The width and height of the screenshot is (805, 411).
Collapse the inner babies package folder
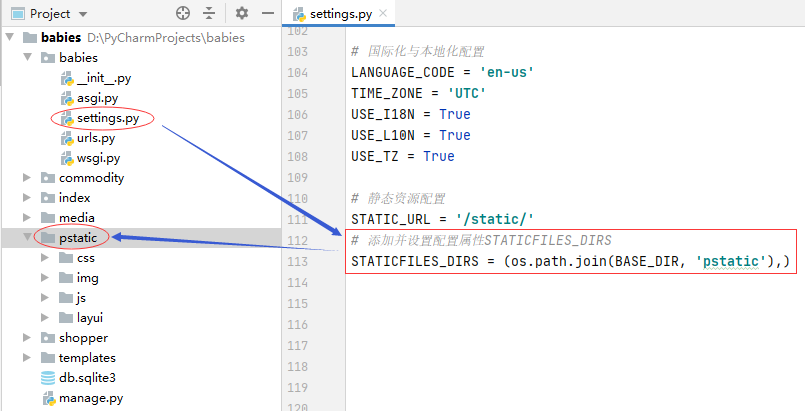27,57
